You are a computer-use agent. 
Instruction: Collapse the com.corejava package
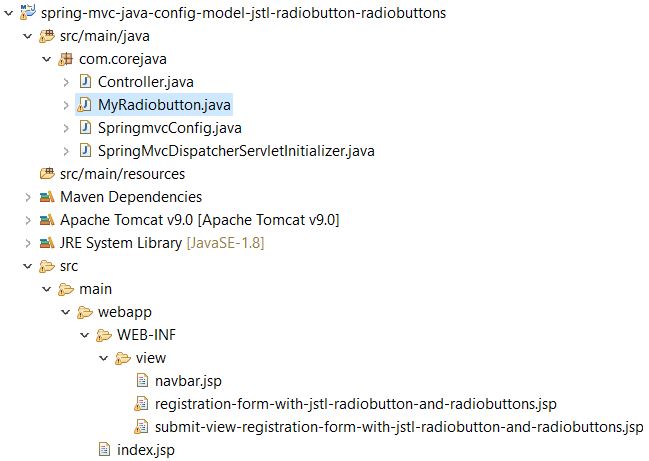click(x=47, y=60)
